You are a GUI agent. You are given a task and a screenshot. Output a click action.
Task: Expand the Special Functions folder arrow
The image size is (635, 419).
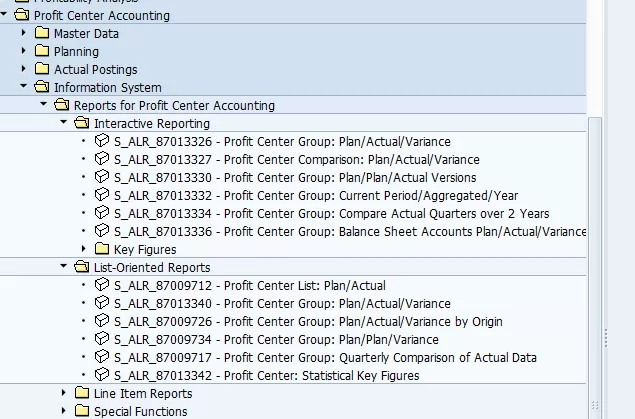[x=64, y=411]
